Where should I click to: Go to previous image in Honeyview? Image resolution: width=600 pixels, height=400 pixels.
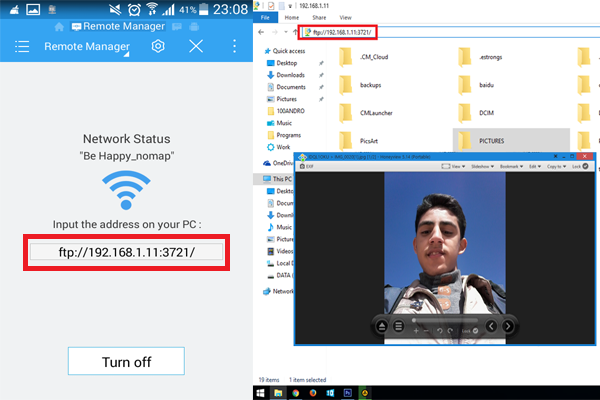491,326
